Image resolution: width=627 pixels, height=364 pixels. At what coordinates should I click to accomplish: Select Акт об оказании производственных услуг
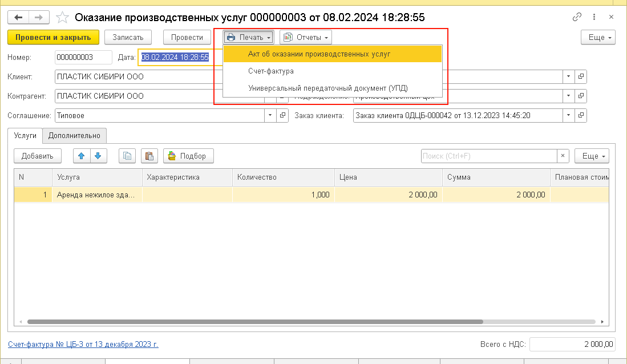(x=319, y=54)
